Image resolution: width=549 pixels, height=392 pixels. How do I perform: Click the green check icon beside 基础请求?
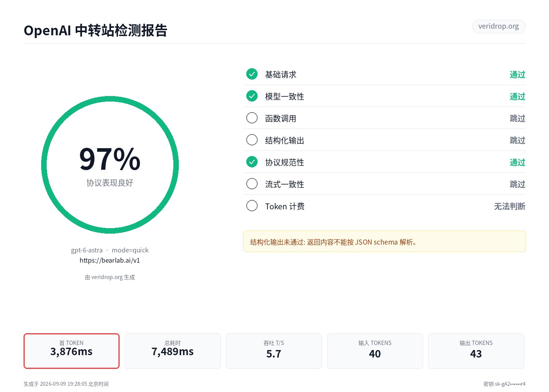coord(252,74)
